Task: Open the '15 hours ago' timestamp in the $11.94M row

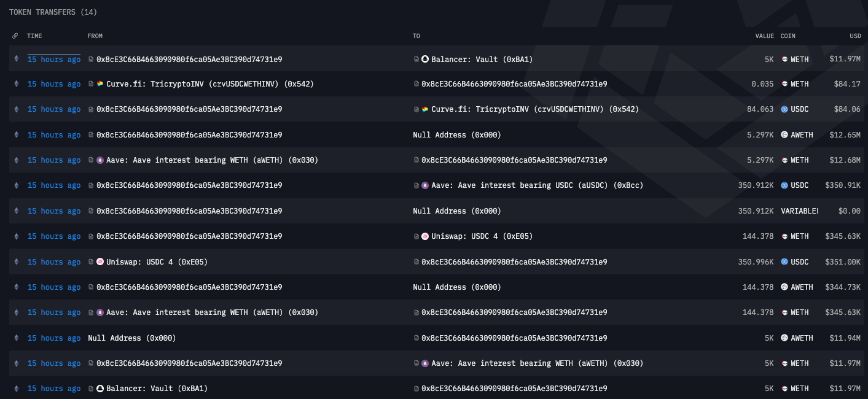Action: point(54,338)
